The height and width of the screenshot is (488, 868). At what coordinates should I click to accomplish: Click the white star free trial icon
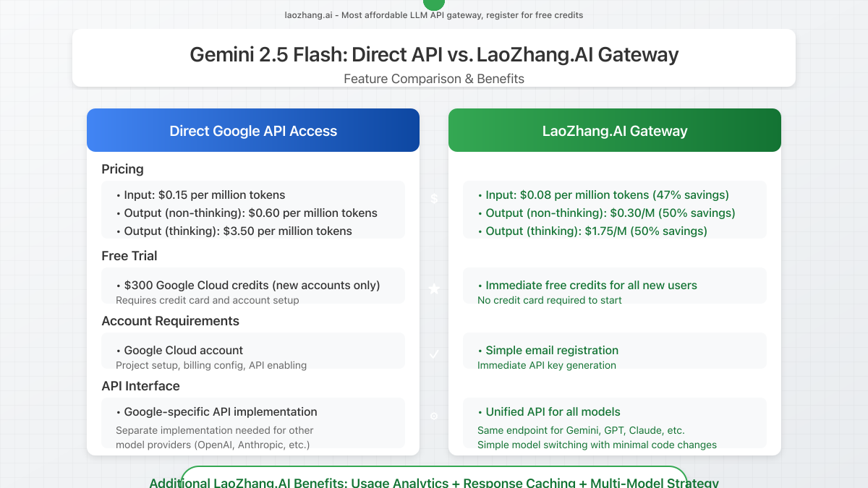[434, 289]
